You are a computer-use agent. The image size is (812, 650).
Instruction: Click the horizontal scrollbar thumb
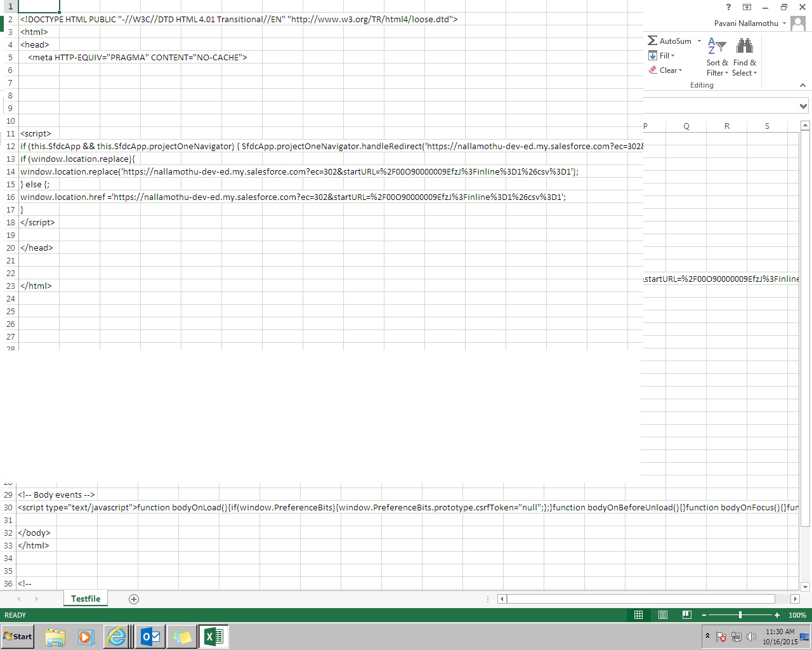641,599
